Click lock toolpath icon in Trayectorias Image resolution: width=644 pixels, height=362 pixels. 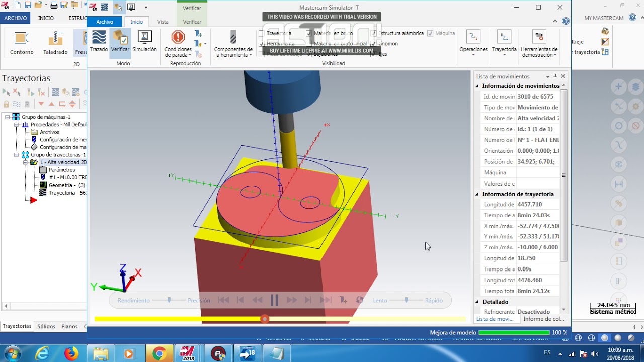click(6, 104)
